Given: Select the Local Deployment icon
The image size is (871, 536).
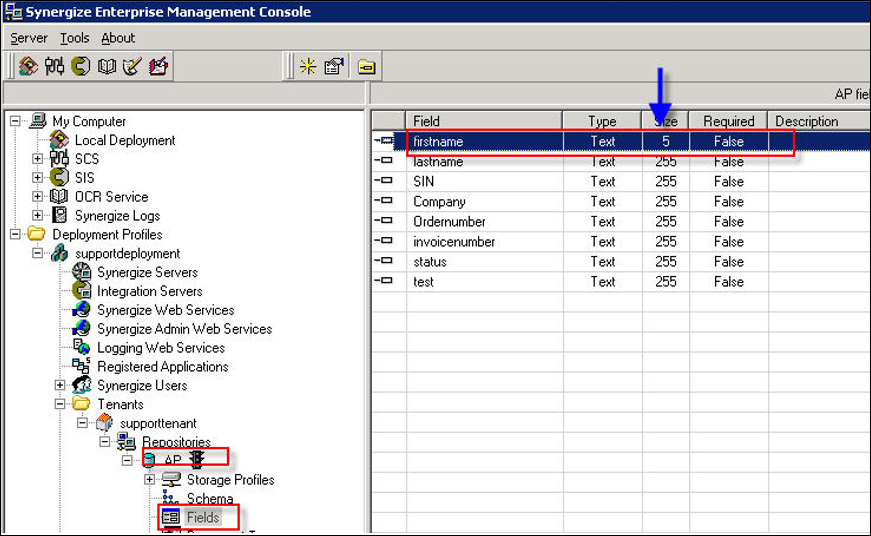Looking at the screenshot, I should click(59, 139).
